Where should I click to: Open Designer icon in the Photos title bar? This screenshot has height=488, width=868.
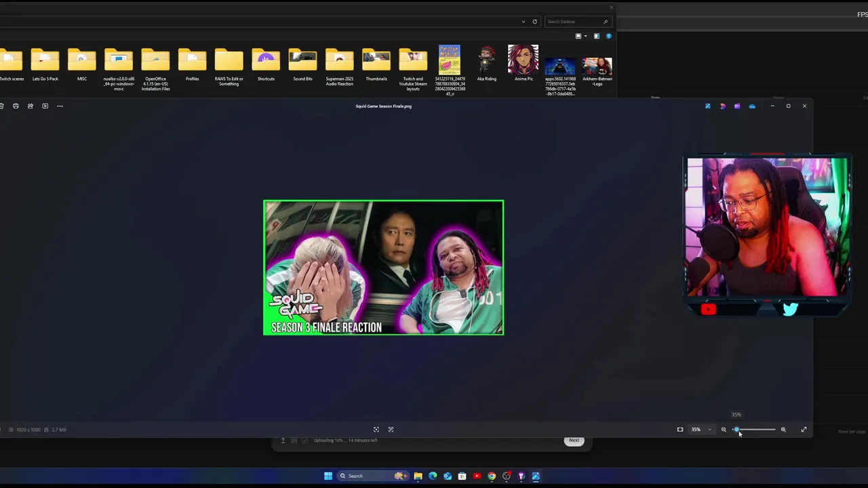click(x=722, y=106)
